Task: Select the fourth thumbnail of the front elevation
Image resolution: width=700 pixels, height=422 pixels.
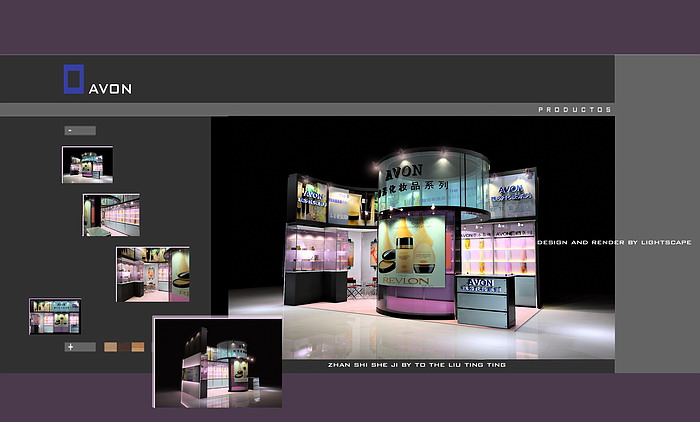Action: (55, 316)
